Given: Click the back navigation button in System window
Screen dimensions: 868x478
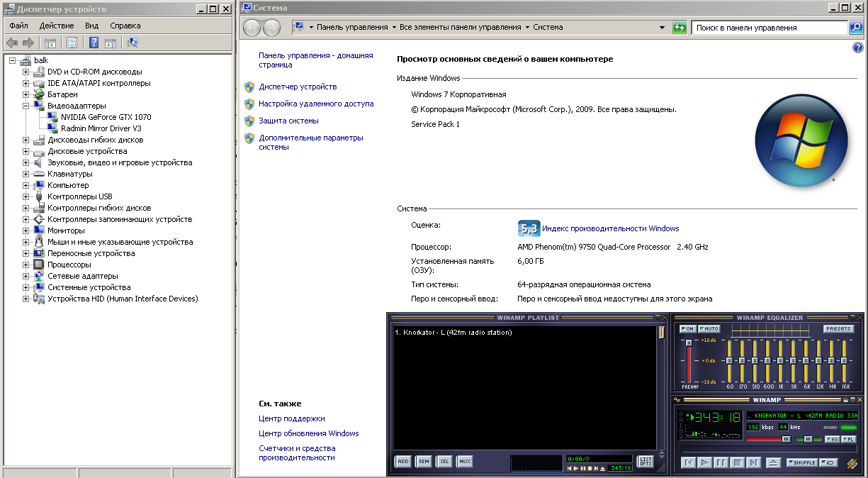Looking at the screenshot, I should click(252, 27).
